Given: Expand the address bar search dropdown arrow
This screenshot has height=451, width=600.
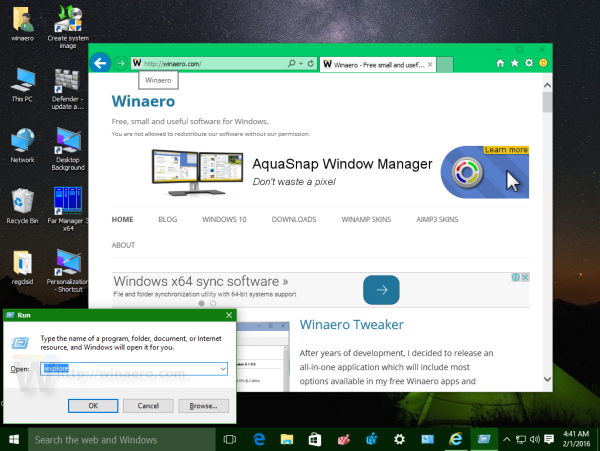Looking at the screenshot, I should 301,63.
